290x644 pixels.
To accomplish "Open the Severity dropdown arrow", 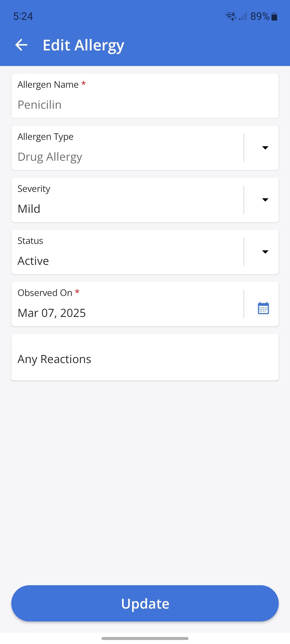I will pyautogui.click(x=265, y=200).
